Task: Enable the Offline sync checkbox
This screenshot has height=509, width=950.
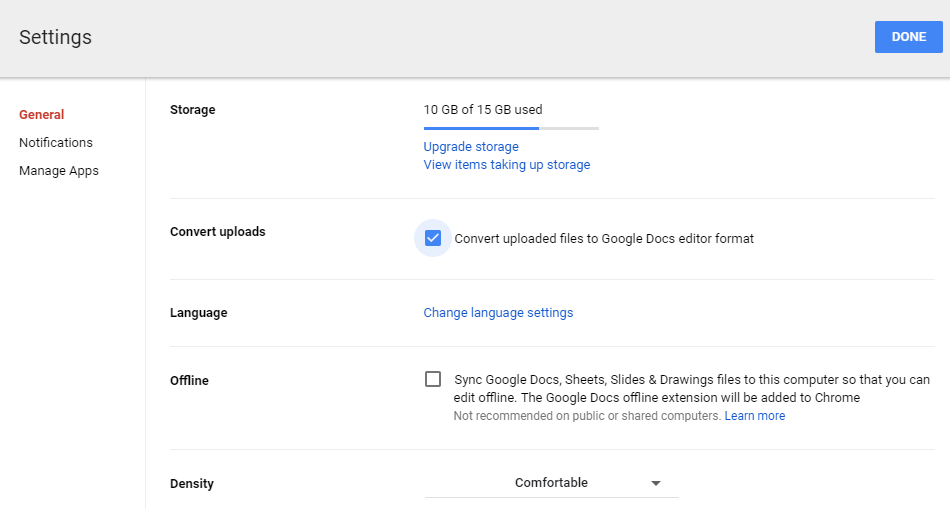Action: (433, 379)
